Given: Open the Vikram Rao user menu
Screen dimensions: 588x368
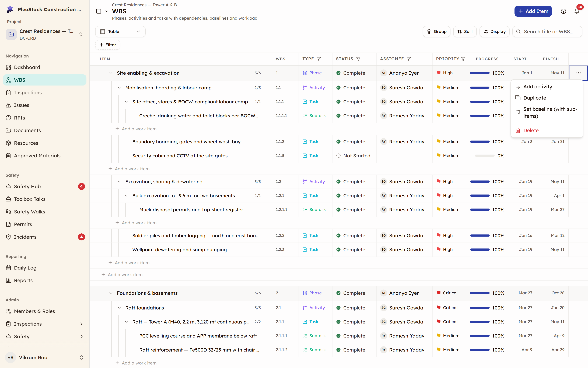Looking at the screenshot, I should click(x=44, y=357).
